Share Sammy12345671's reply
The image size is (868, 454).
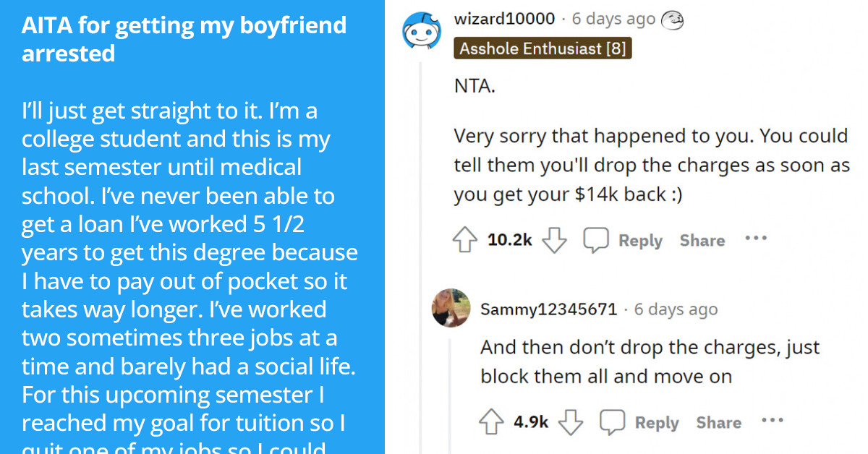718,422
